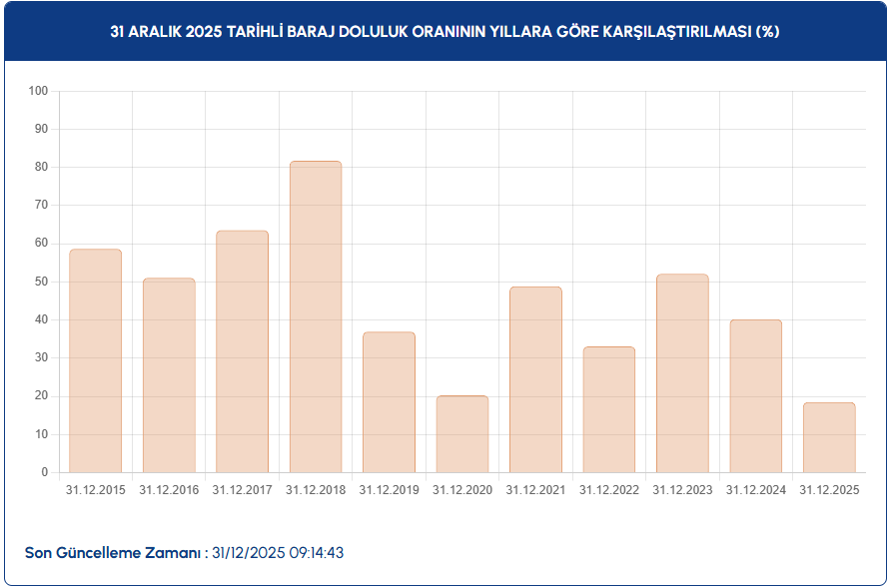Click the 100 value on y-axis

[x=39, y=91]
